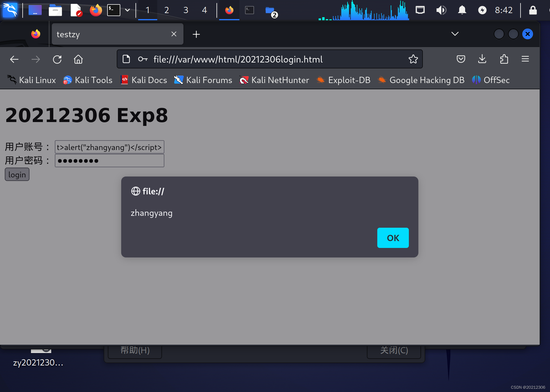
Task: Close the Firefox window
Action: click(528, 34)
